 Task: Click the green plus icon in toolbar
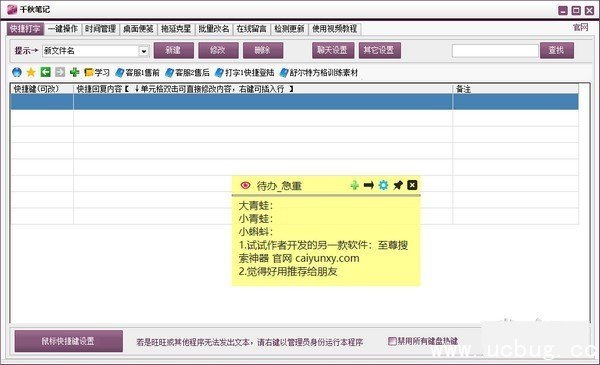coord(75,72)
